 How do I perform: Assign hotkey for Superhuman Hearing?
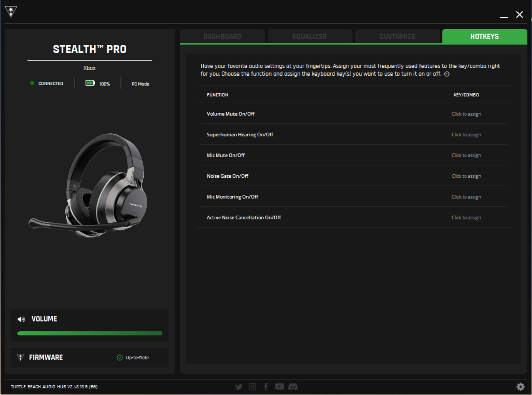click(466, 135)
